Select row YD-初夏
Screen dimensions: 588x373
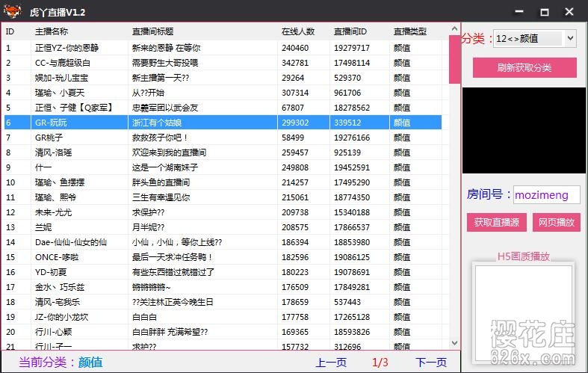223,272
